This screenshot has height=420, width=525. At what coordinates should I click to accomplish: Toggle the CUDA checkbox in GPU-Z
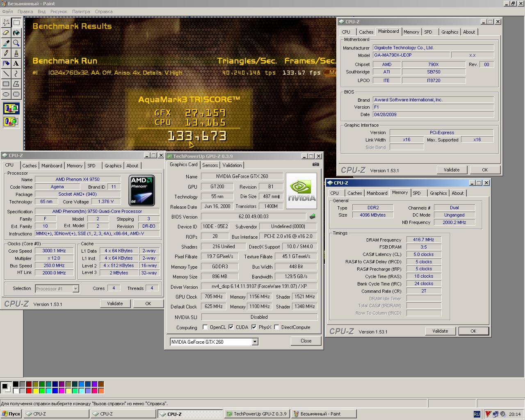(x=231, y=327)
